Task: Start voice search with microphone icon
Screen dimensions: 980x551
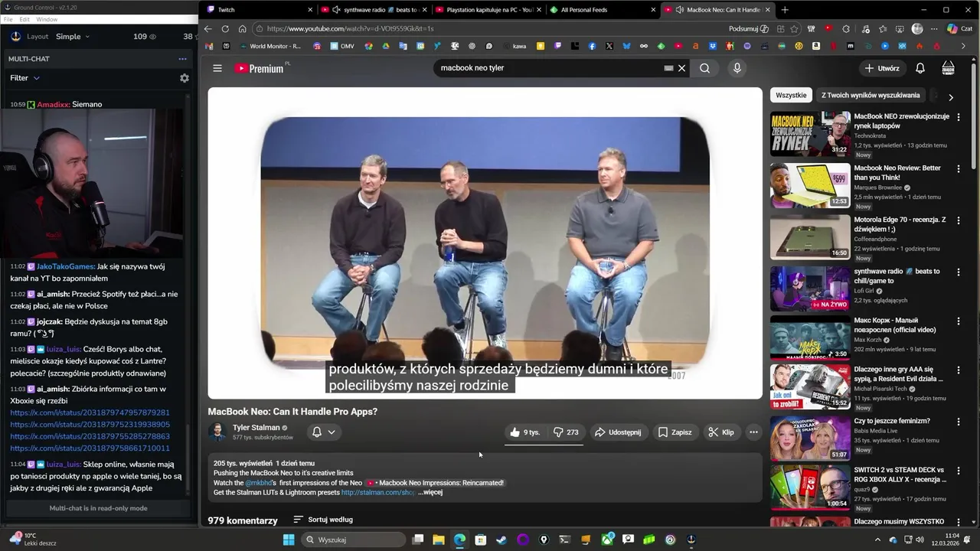Action: [737, 68]
